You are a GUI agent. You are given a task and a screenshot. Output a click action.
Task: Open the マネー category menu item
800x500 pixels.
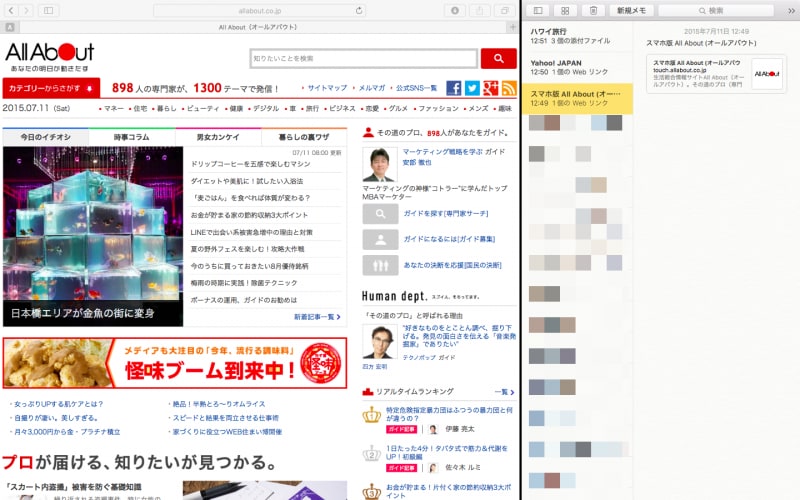114,108
